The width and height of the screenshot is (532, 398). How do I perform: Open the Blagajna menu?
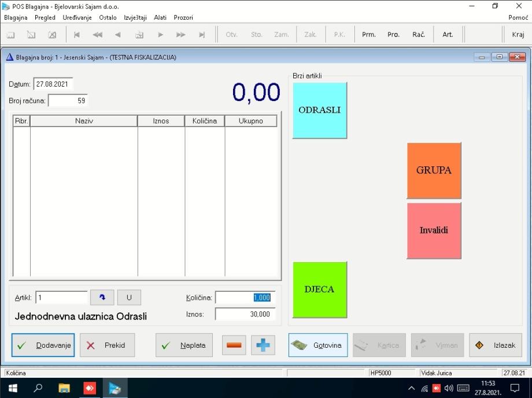coord(16,18)
